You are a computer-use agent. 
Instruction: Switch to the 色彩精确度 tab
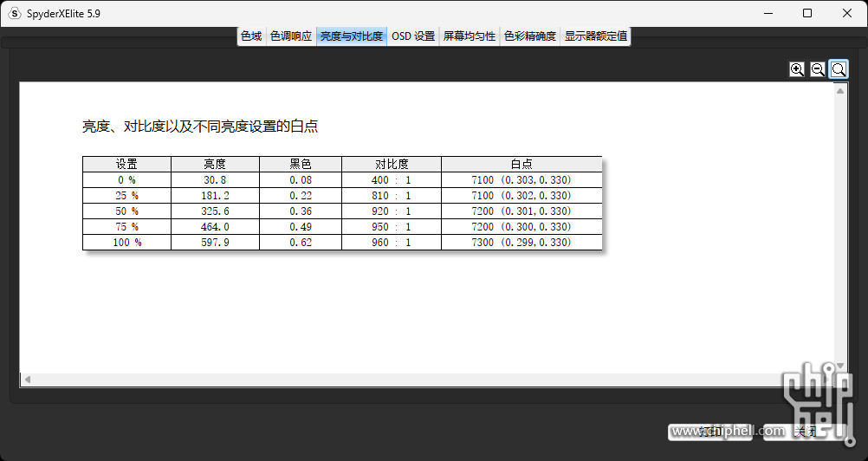[x=530, y=36]
